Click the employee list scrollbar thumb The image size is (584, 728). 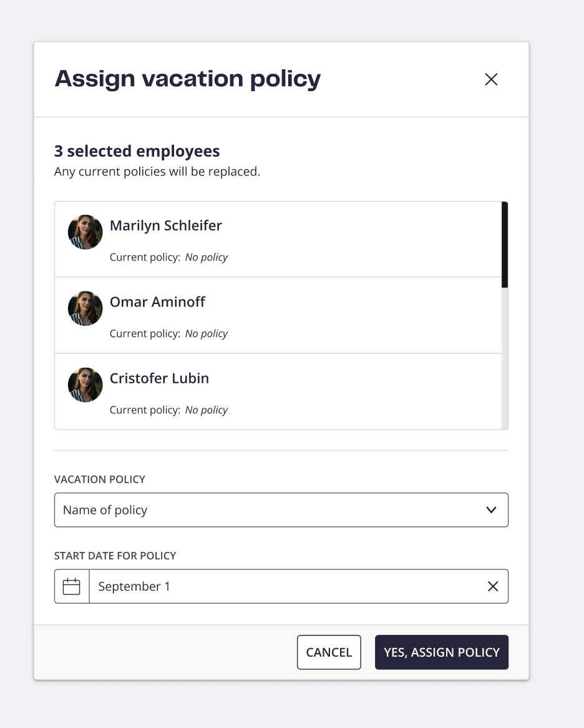505,245
